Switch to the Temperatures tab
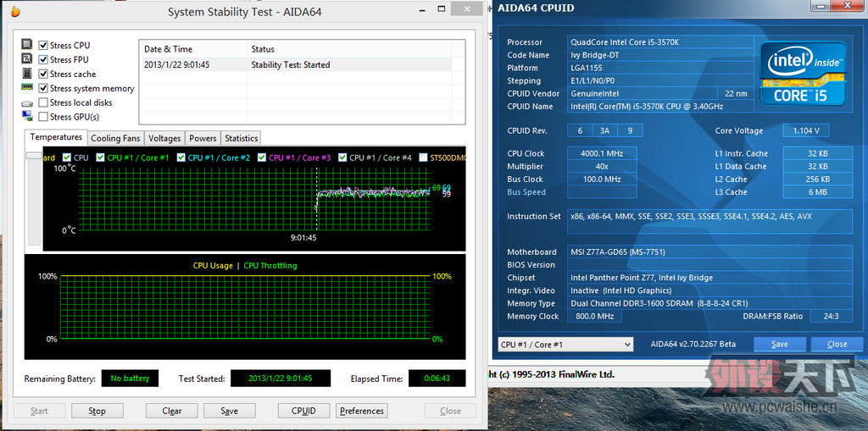The width and height of the screenshot is (868, 431). tap(56, 136)
